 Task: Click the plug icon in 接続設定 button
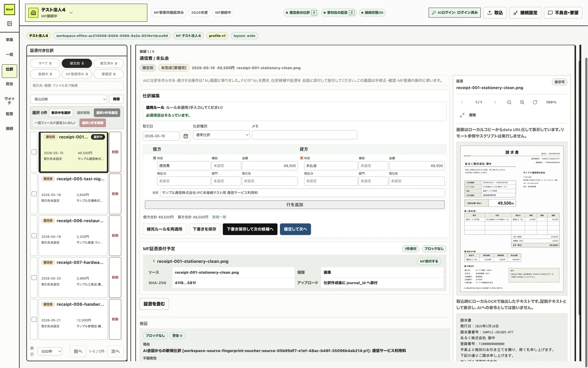pos(515,13)
